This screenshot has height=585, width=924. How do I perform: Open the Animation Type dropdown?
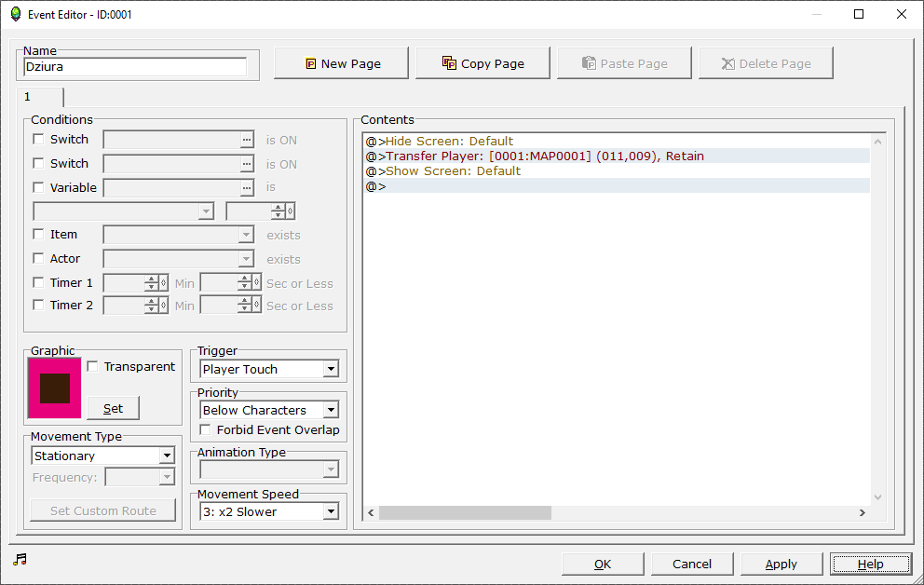coord(269,469)
